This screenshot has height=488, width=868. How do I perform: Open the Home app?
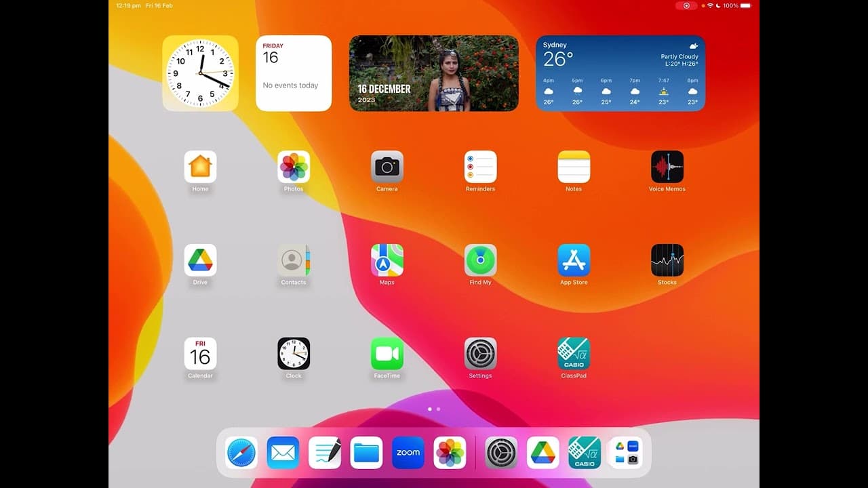200,167
